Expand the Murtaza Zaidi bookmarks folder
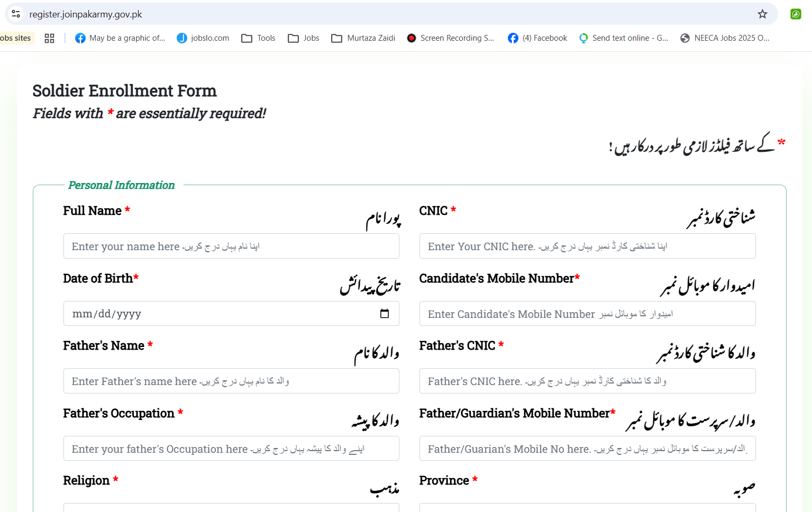Screen dimensions: 812x512 (x=363, y=38)
